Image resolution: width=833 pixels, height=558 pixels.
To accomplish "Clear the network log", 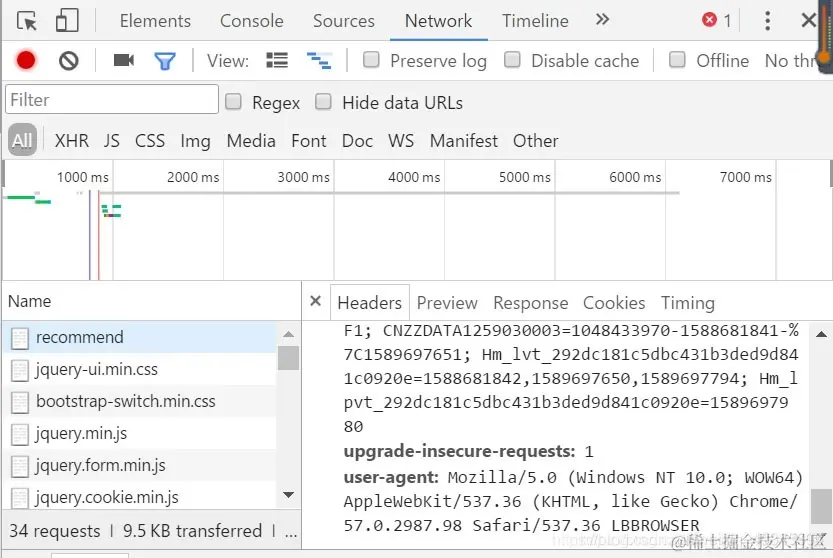I will pyautogui.click(x=69, y=61).
